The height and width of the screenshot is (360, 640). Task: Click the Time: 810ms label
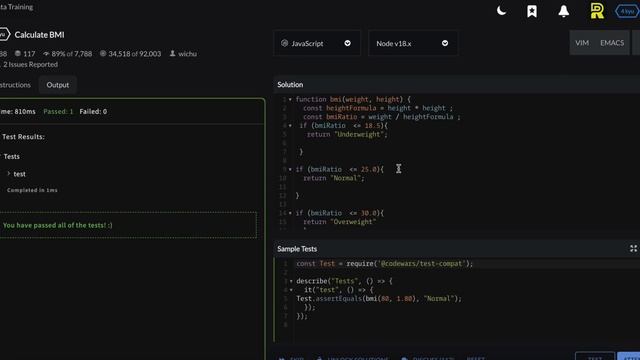point(17,111)
